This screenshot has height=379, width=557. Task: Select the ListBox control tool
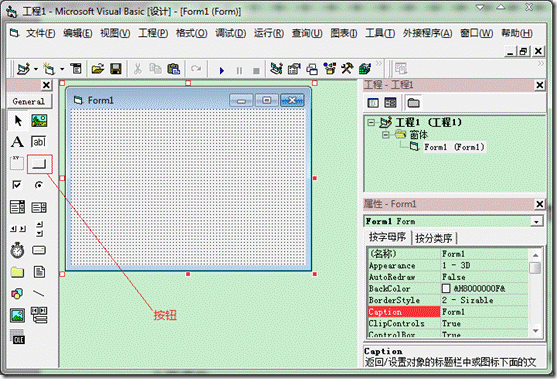pyautogui.click(x=39, y=207)
